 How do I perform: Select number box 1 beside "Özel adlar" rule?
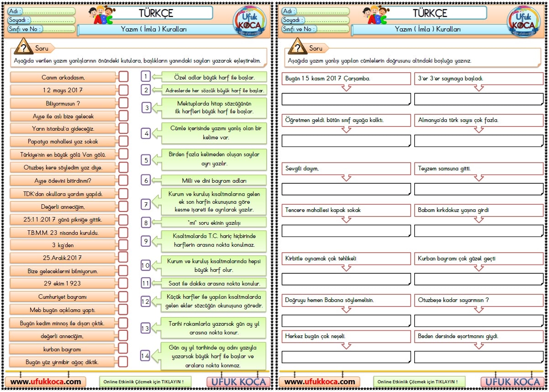[x=146, y=76]
